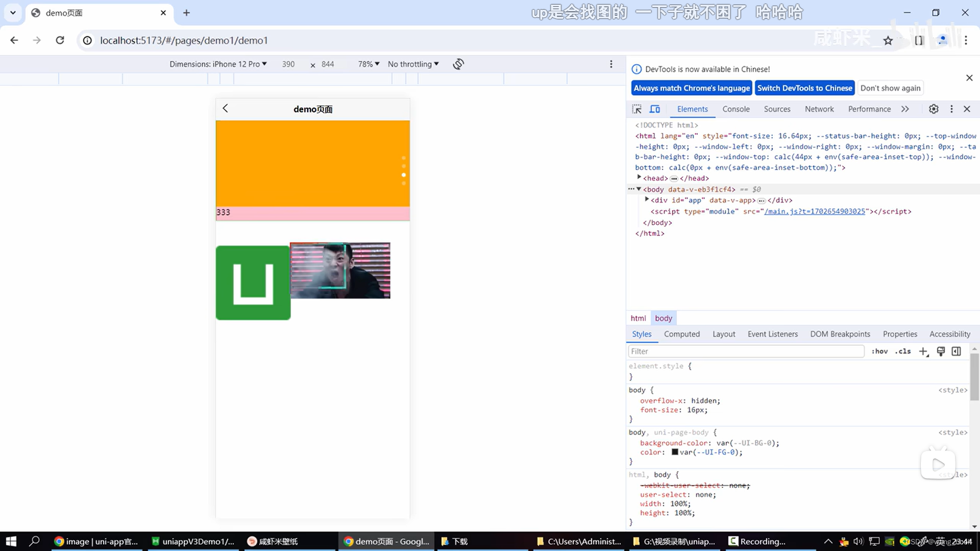Screen dimensions: 980x551
Task: Open Properties sidebar tab
Action: tap(900, 334)
